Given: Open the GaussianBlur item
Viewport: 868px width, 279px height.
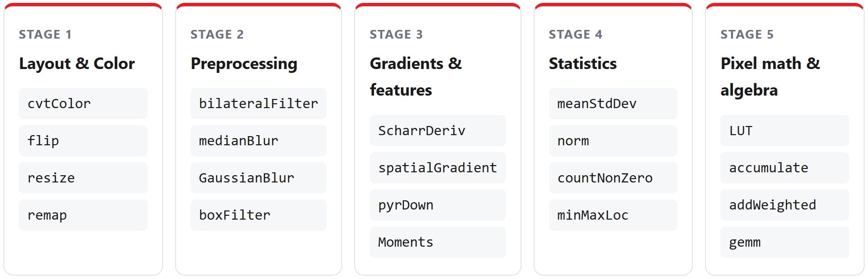Looking at the screenshot, I should point(259,178).
